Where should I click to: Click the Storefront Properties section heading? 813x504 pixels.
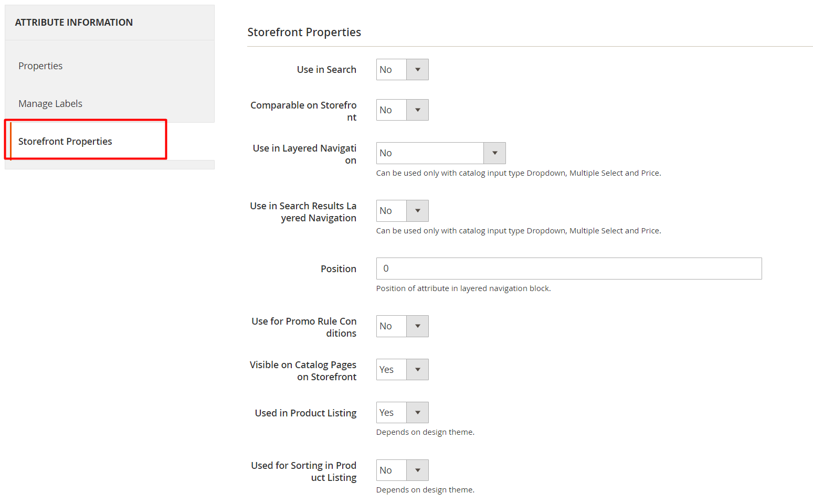coord(304,33)
